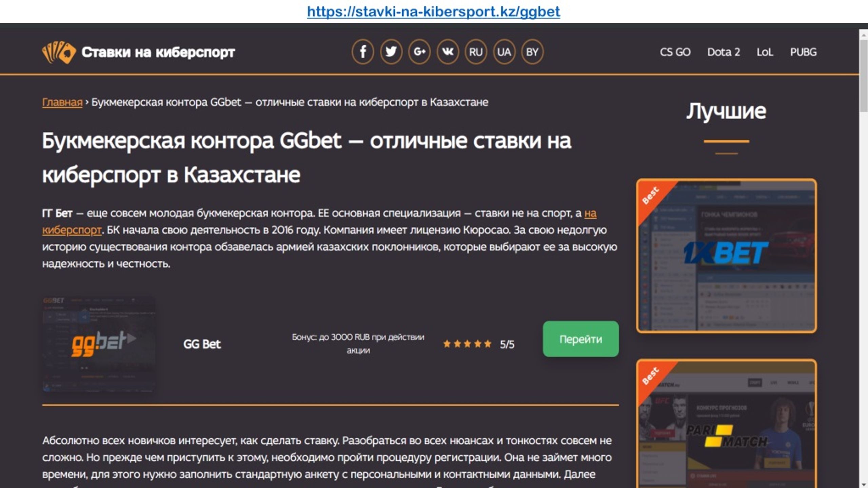
Task: Switch to the RU region icon
Action: (476, 52)
